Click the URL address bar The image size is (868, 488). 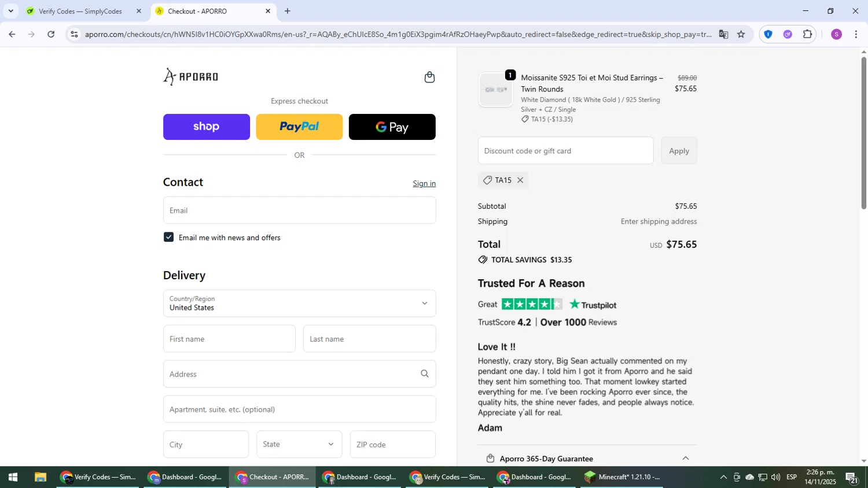pyautogui.click(x=398, y=35)
